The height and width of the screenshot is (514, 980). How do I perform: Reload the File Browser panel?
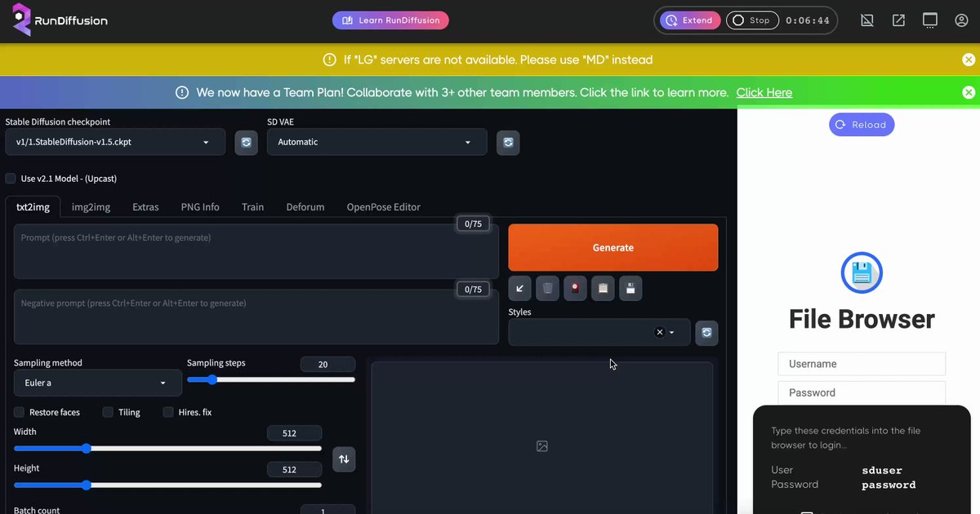point(862,125)
